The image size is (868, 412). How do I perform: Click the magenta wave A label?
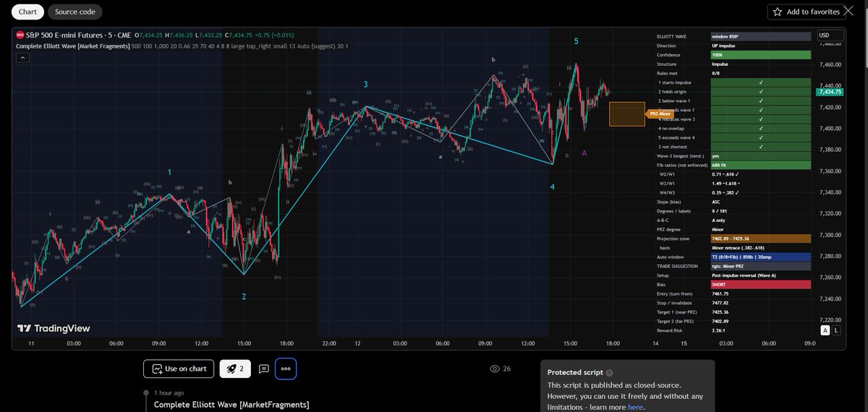click(x=584, y=153)
